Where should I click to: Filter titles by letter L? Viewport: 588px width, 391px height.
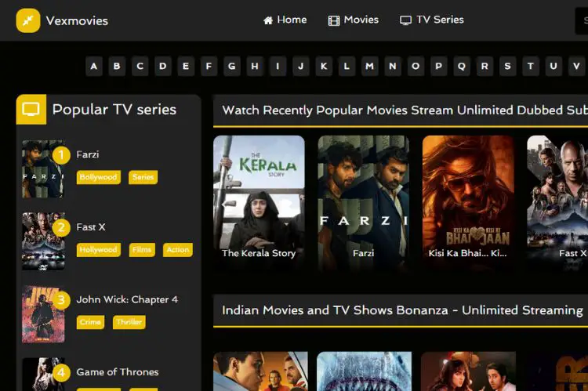coord(347,67)
